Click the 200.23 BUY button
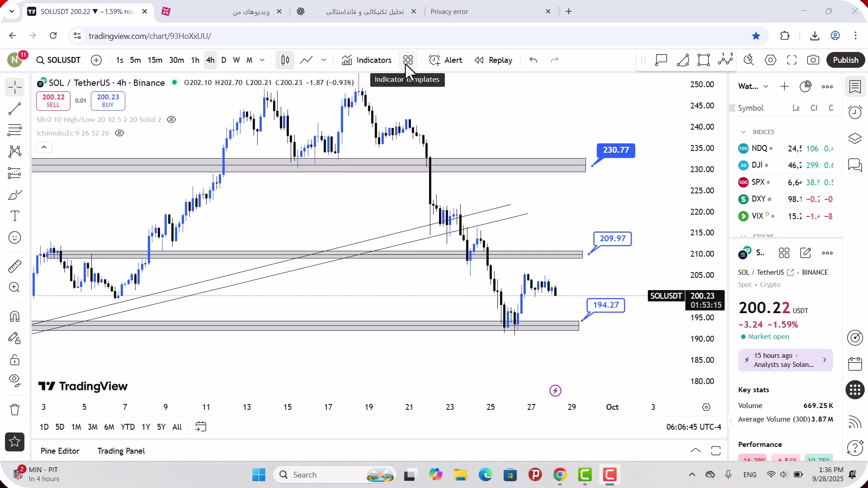The width and height of the screenshot is (868, 488). 108,101
